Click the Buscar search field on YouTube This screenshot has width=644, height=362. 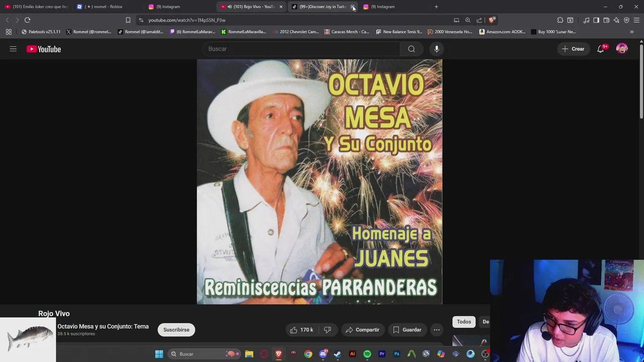point(301,49)
